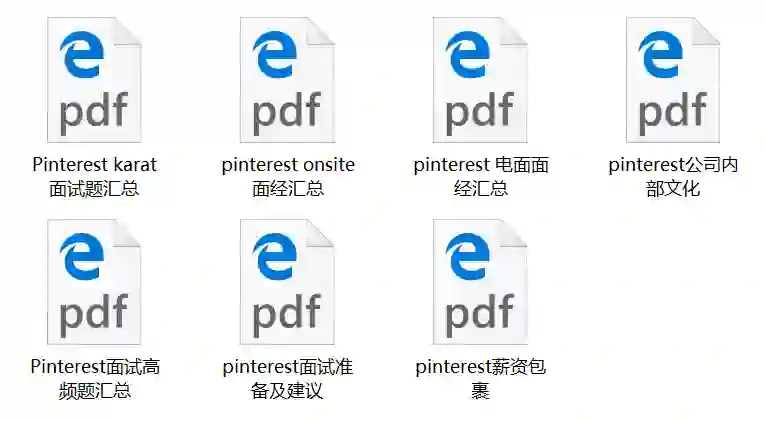766x421 pixels.
Task: Click the filename label pinterest面试准备及建议
Action: pyautogui.click(x=287, y=379)
